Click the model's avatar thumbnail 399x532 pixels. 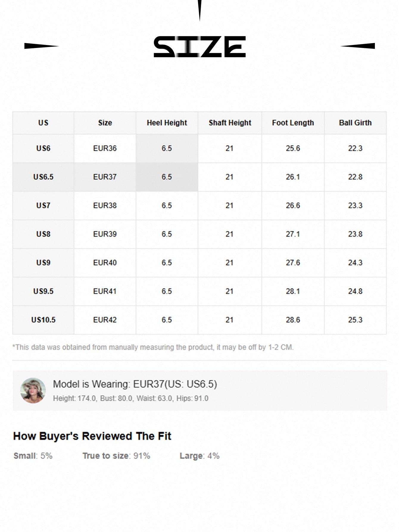[x=33, y=390]
